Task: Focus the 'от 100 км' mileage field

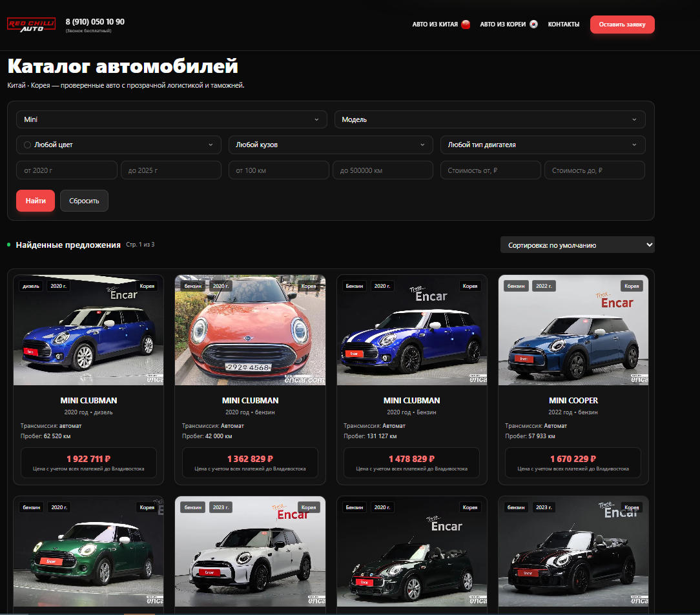Action: (278, 170)
